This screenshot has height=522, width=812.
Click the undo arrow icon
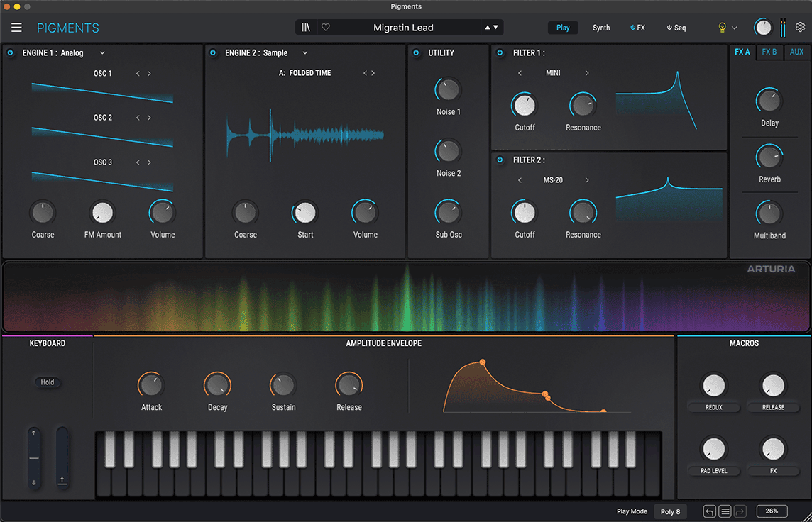pos(709,511)
